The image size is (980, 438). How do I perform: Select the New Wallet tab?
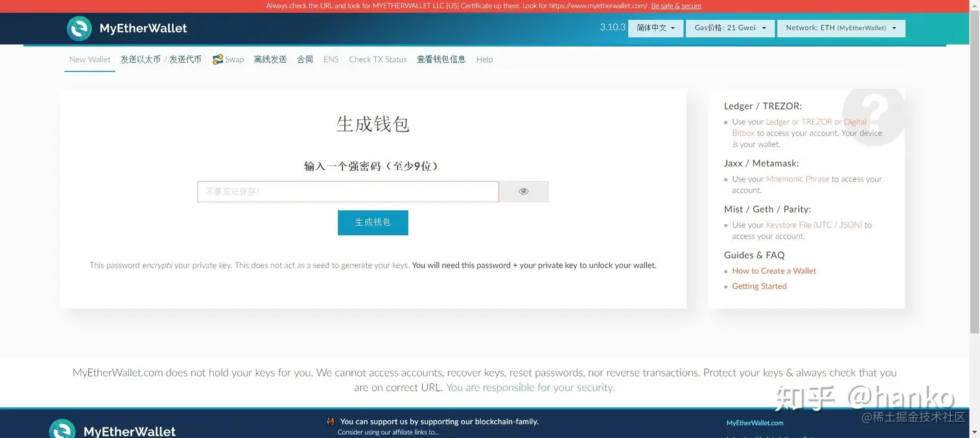[90, 60]
